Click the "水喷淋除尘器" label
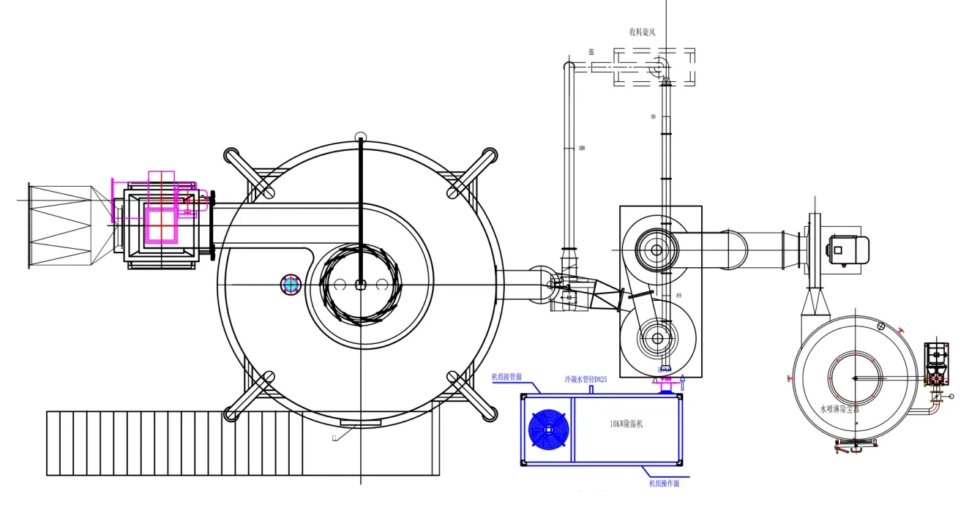Viewport: 980px width, 513px height. (839, 410)
